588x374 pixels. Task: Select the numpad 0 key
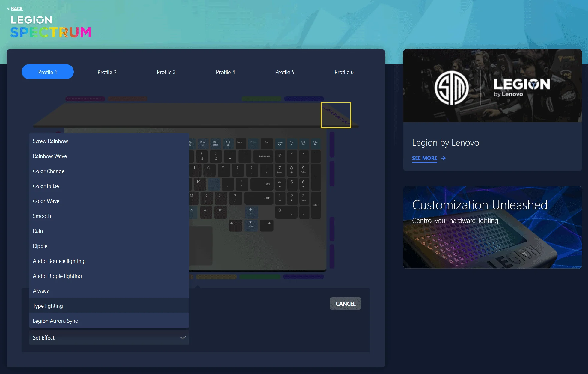tap(286, 212)
